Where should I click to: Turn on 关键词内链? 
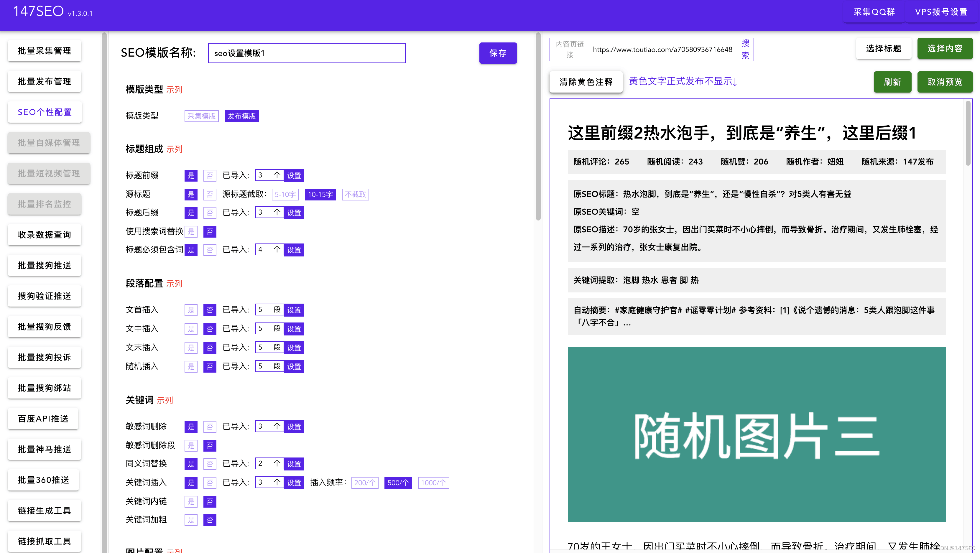pyautogui.click(x=191, y=501)
